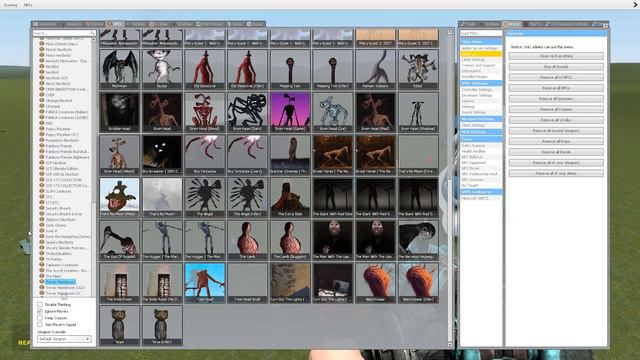This screenshot has width=640, height=360.
Task: Open the Drawing menu in top bar
Action: [x=11, y=5]
